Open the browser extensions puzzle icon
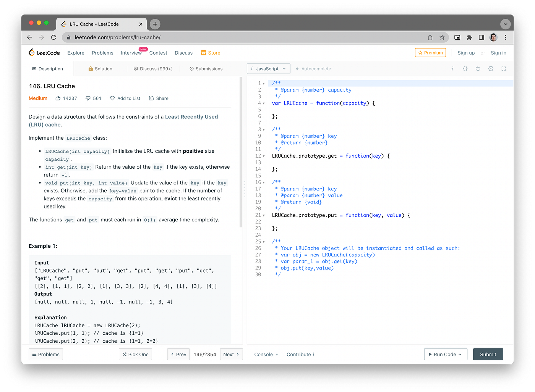This screenshot has height=392, width=535. (469, 37)
